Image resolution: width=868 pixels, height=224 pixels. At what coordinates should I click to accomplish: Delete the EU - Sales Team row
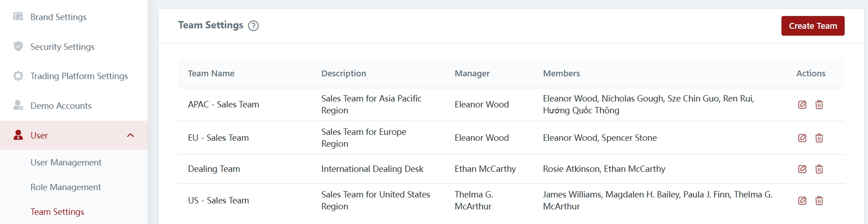(819, 138)
